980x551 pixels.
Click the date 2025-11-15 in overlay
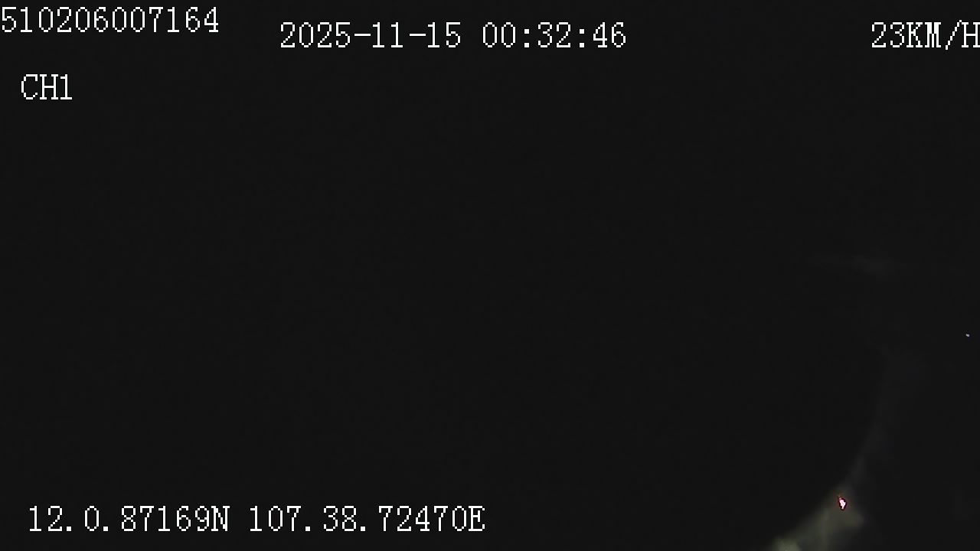tap(371, 36)
